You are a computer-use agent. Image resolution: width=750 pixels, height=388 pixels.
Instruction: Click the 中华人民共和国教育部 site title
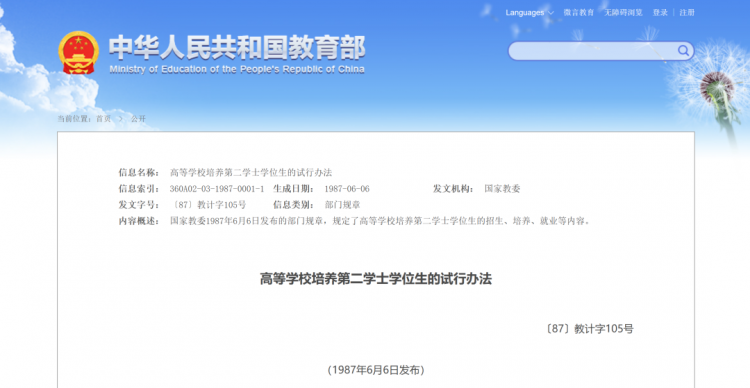(237, 48)
